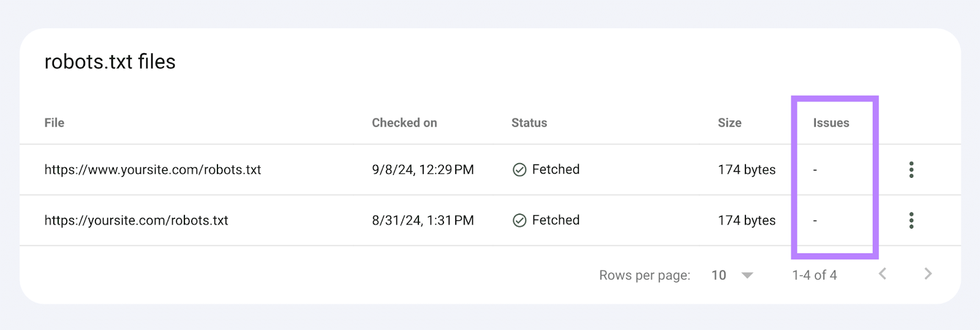The width and height of the screenshot is (980, 330).
Task: Click the Checked on column header
Action: (x=404, y=123)
